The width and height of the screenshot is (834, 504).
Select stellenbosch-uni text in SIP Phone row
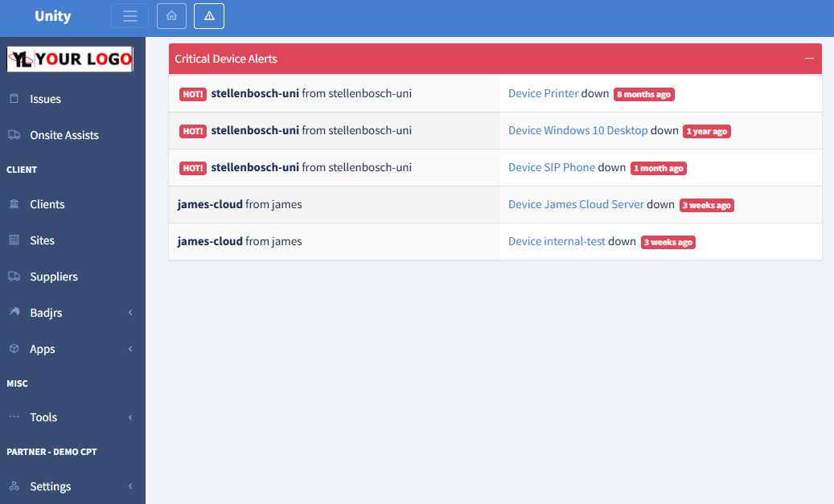point(255,167)
